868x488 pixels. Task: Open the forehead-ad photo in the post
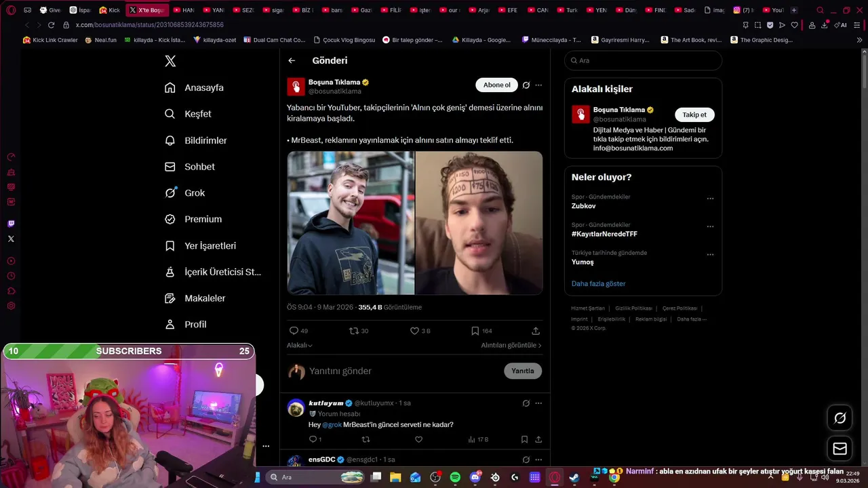tap(479, 222)
